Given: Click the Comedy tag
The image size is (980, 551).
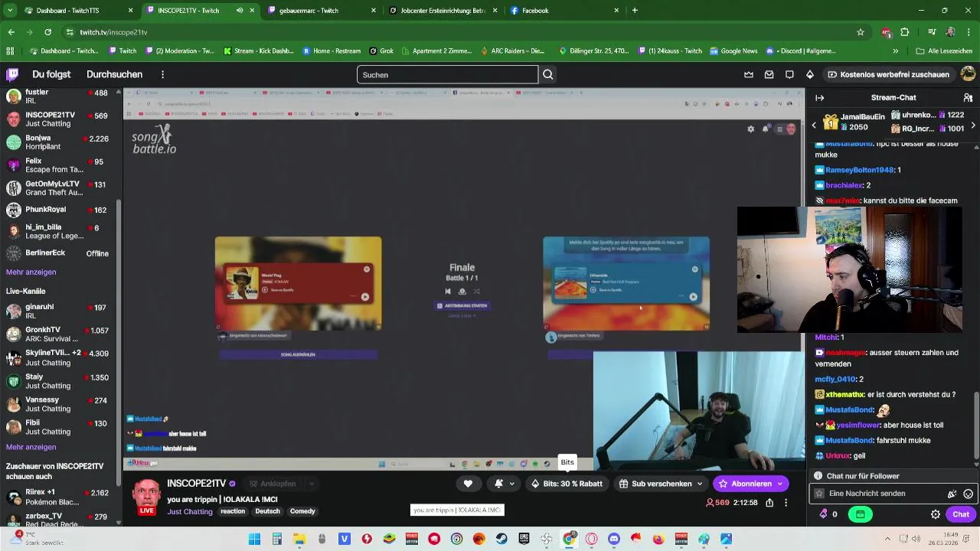Looking at the screenshot, I should click(x=302, y=511).
